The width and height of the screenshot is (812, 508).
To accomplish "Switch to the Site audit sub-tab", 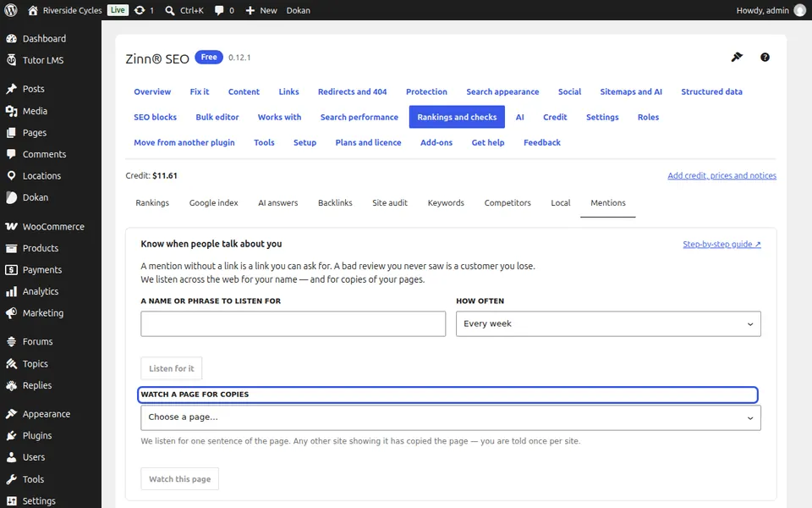I will (390, 202).
